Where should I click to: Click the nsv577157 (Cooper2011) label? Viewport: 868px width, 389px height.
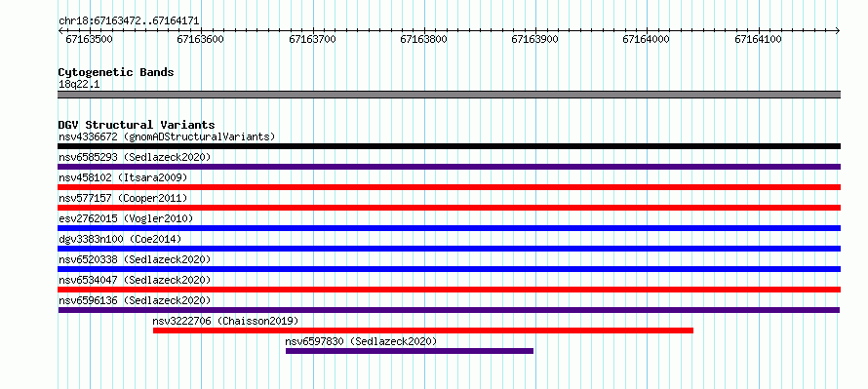[x=123, y=198]
